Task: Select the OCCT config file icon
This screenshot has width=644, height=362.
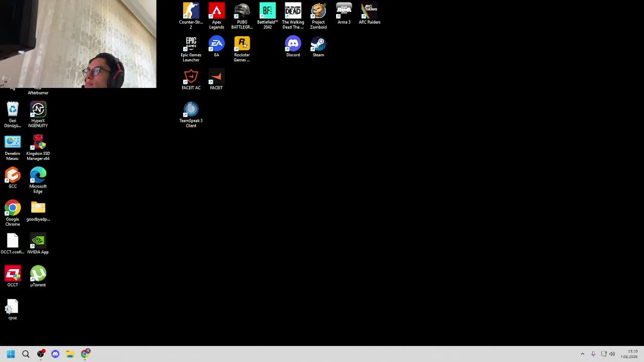Action: tap(13, 243)
